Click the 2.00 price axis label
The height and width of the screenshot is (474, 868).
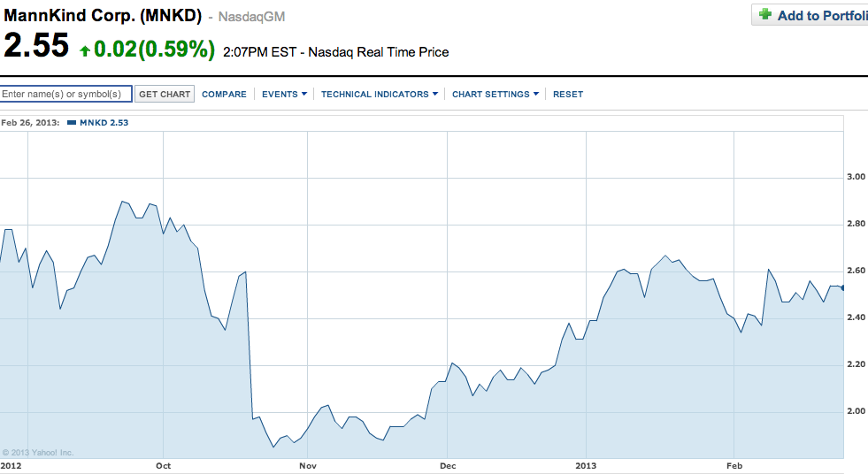(x=856, y=411)
